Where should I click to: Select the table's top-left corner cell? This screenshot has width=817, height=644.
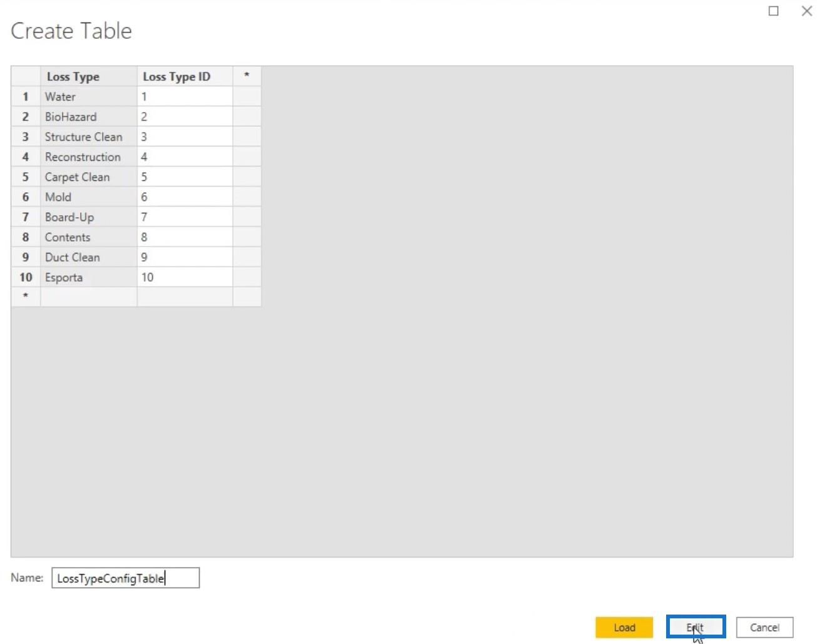pyautogui.click(x=26, y=76)
